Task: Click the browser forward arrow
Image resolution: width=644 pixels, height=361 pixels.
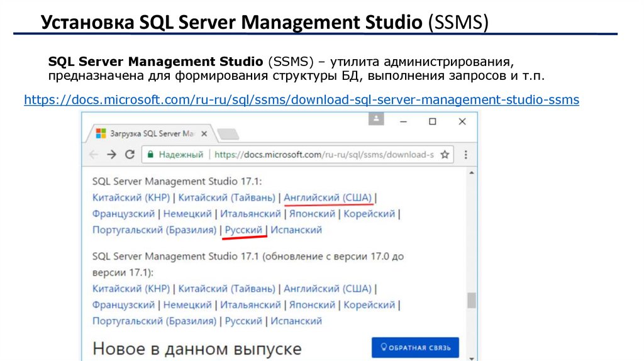Action: [111, 155]
